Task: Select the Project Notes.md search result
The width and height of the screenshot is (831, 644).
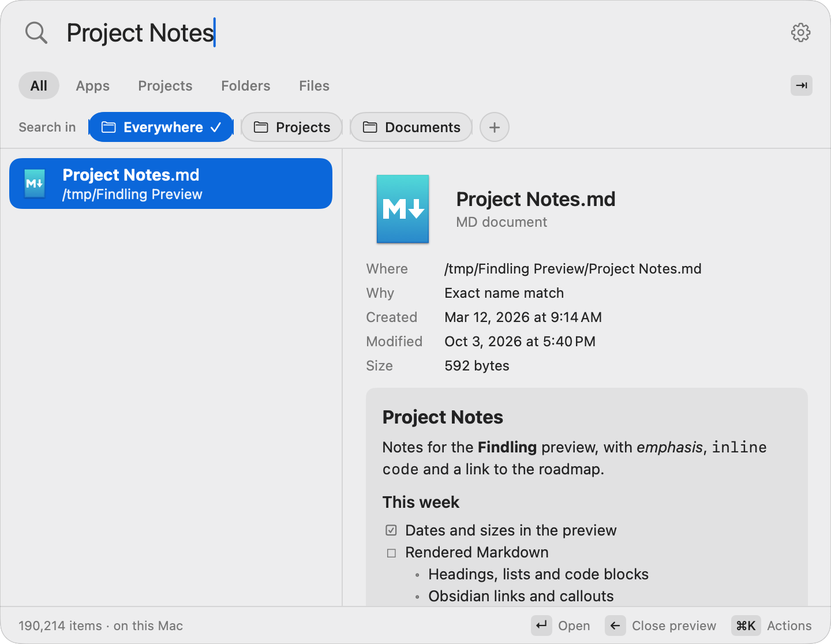Action: (171, 184)
